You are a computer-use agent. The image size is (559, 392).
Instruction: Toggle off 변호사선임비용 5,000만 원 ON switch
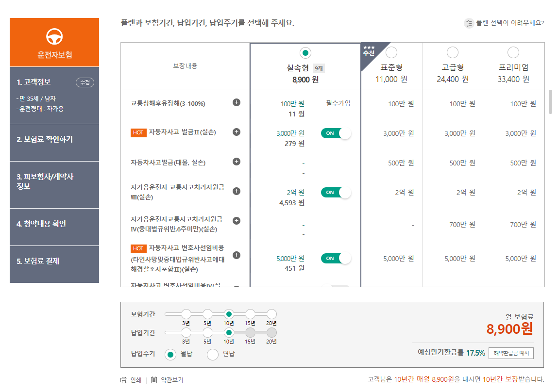(336, 259)
